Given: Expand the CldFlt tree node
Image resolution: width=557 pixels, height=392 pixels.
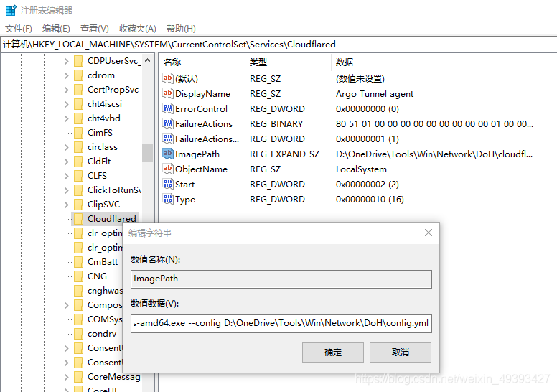Looking at the screenshot, I should pyautogui.click(x=67, y=162).
